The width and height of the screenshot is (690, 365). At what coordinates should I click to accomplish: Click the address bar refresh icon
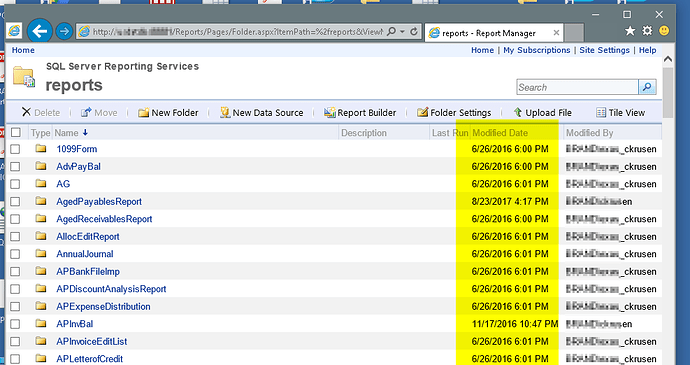(x=414, y=32)
